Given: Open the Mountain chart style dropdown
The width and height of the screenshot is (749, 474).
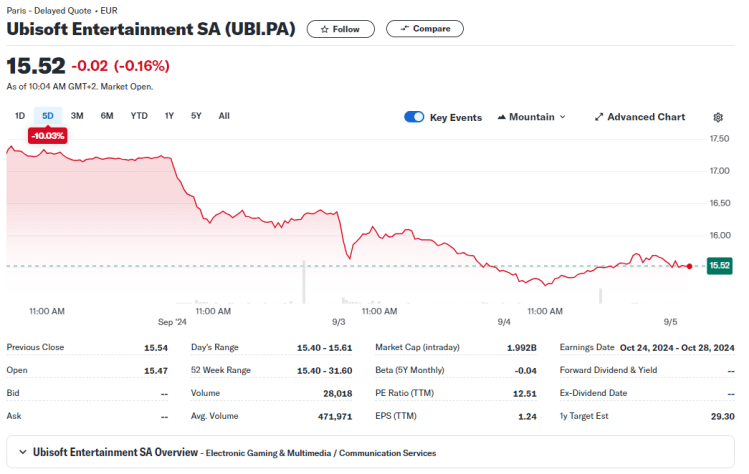Looking at the screenshot, I should 532,117.
